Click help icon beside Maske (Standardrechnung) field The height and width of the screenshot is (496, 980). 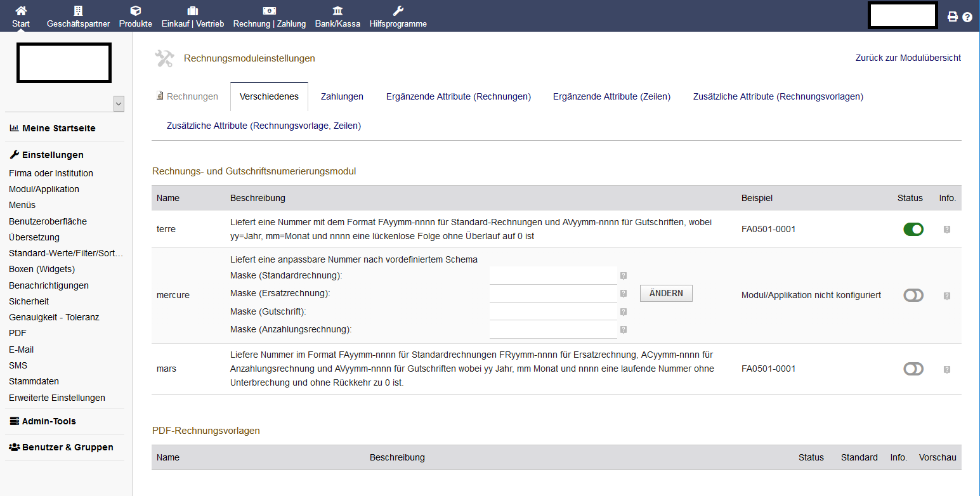click(624, 276)
